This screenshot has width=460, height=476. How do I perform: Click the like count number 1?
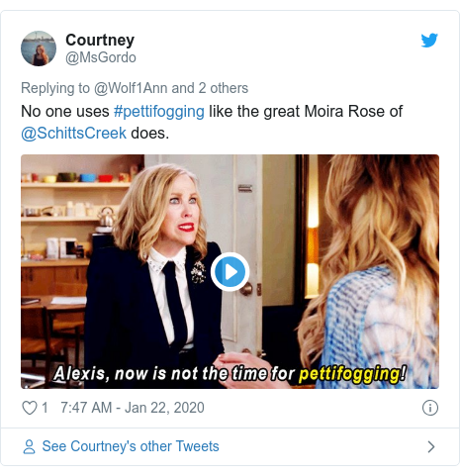(45, 408)
